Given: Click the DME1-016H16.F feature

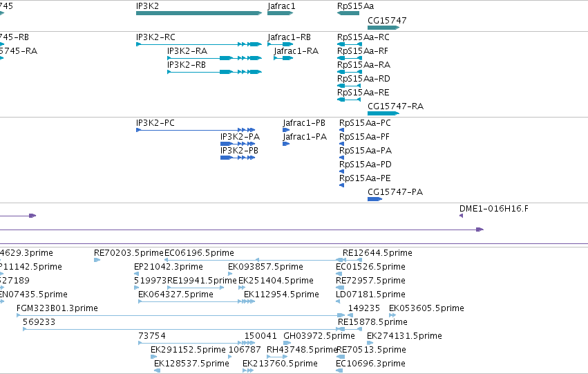Looking at the screenshot, I should 462,216.
